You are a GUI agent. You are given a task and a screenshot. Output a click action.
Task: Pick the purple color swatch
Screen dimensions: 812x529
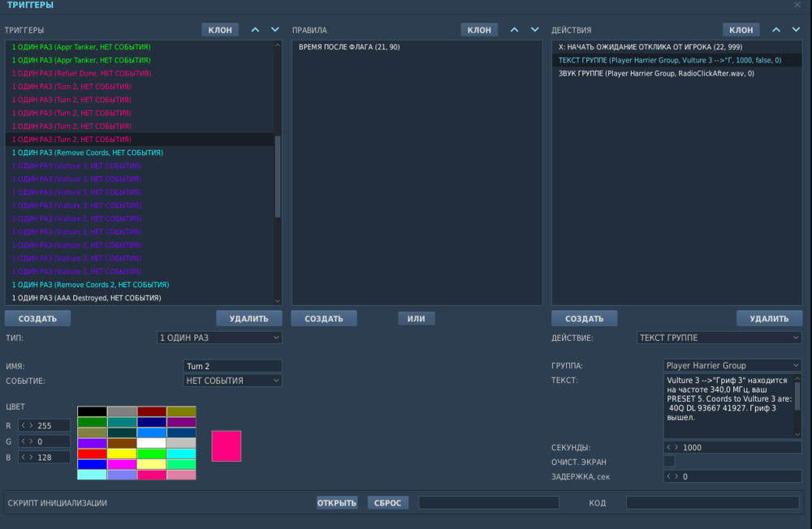93,443
